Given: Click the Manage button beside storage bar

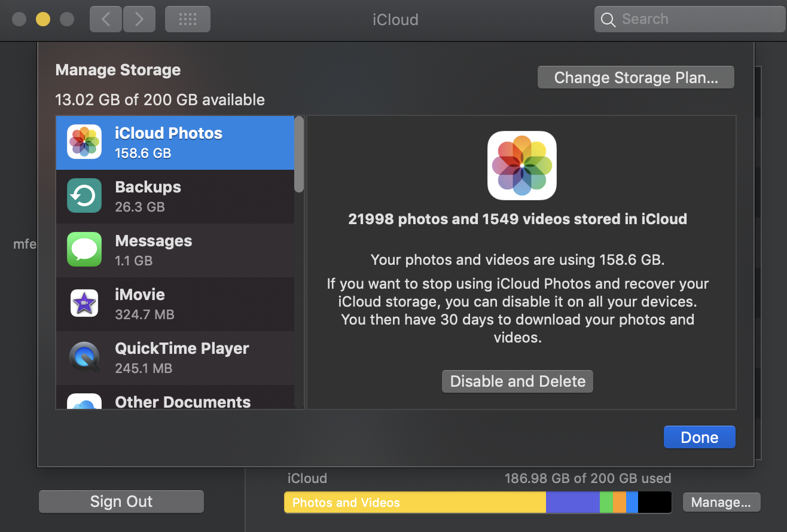Looking at the screenshot, I should pyautogui.click(x=721, y=502).
